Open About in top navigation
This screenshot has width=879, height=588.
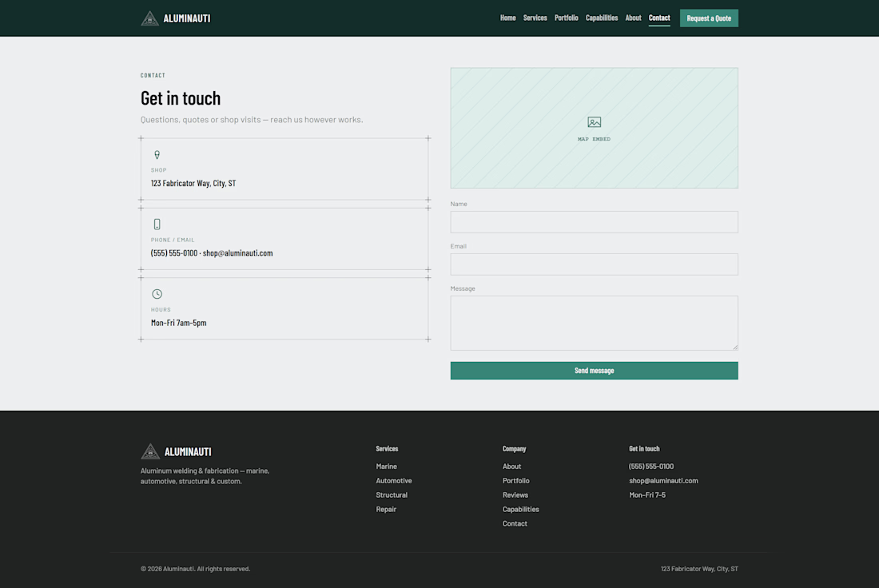(x=633, y=18)
